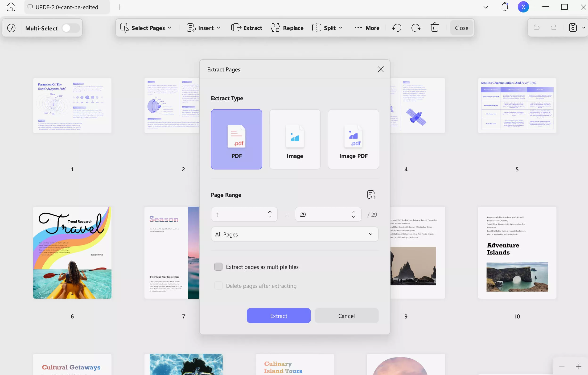Screen dimensions: 588x375
Task: Click the home icon
Action: pyautogui.click(x=11, y=7)
